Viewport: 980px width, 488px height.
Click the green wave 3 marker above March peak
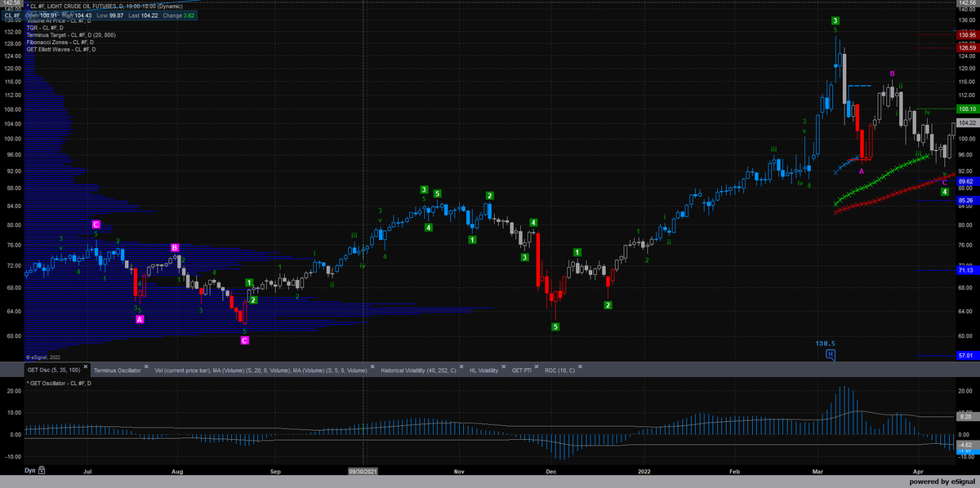(835, 20)
